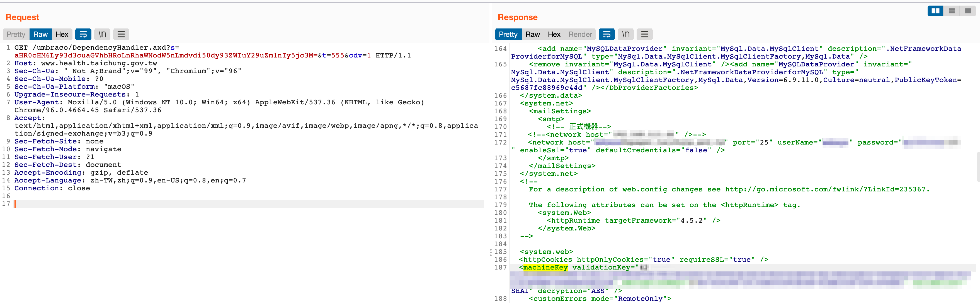Click the Response panel title

(x=517, y=17)
